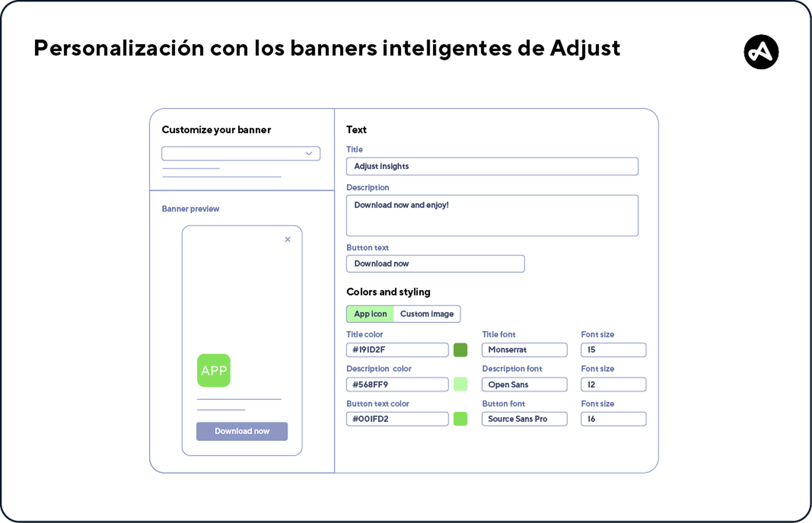The image size is (812, 523).
Task: Click the Colors and styling heading
Action: coord(388,292)
